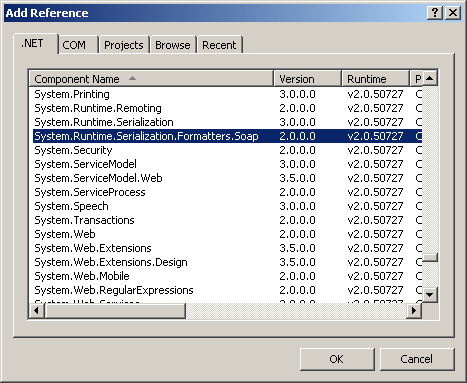
Task: Sort by Component Name column header
Action: pos(151,79)
